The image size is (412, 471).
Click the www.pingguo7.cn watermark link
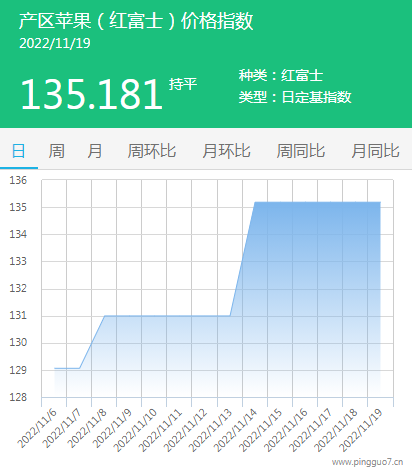(x=367, y=462)
